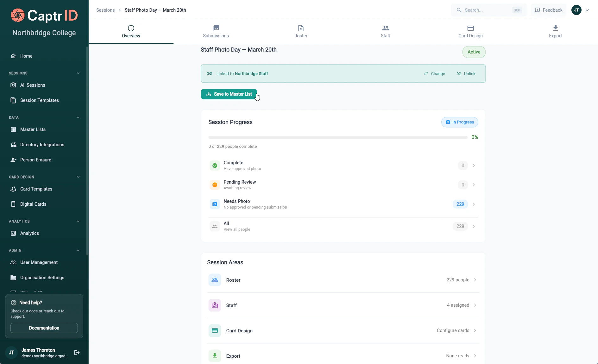Image resolution: width=598 pixels, height=364 pixels.
Task: Switch to the Export tab
Action: (x=555, y=32)
